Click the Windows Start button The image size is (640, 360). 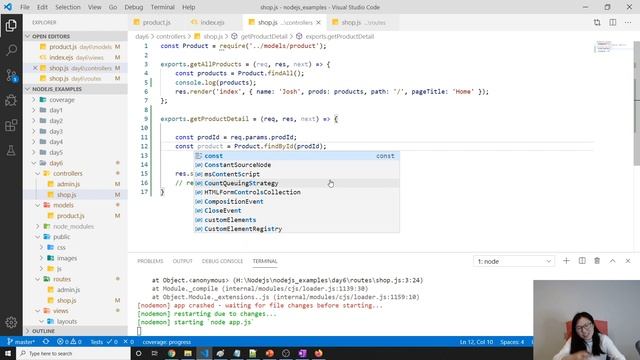coord(8,353)
